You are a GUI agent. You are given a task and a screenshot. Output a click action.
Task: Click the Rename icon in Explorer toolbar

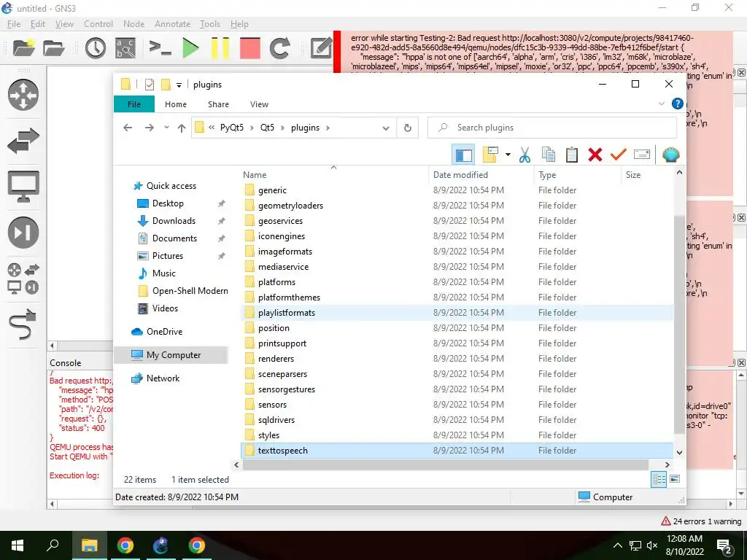coord(642,155)
